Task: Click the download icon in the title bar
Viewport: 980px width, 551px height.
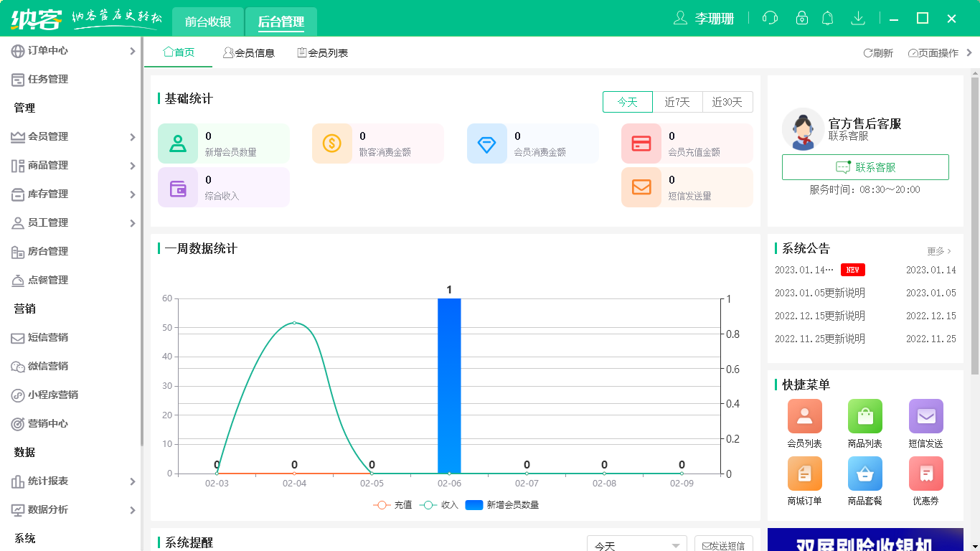Action: point(858,17)
